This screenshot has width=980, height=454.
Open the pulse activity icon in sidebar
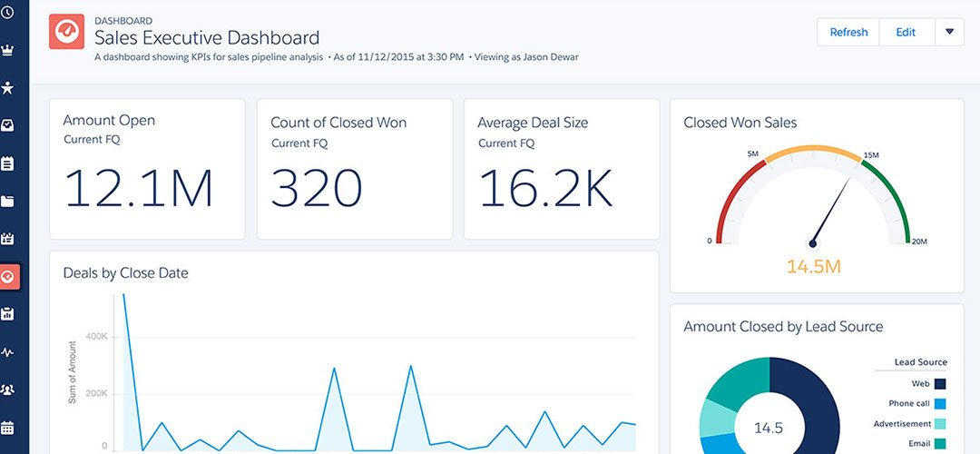click(7, 352)
